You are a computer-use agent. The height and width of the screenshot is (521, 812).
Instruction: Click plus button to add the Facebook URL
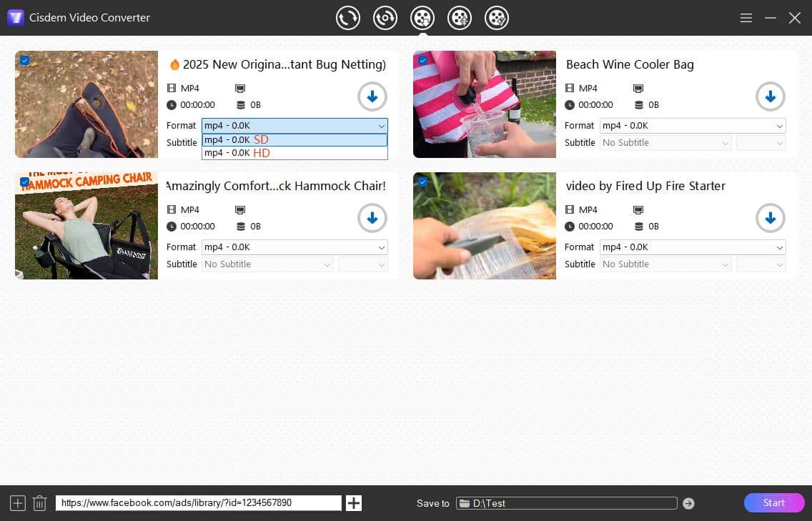[353, 502]
